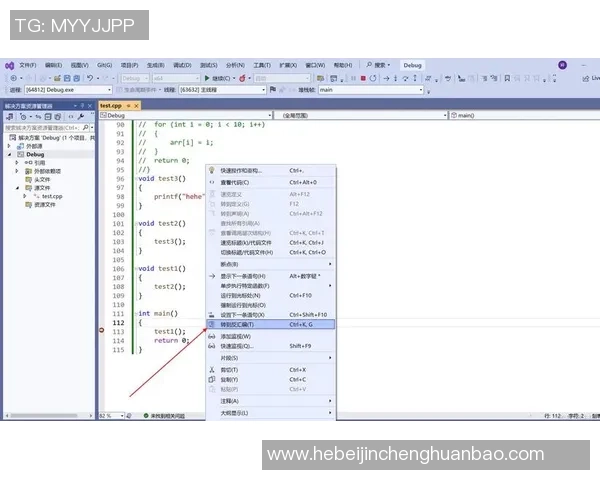Collapse the main function fold marker
The width and height of the screenshot is (600, 480).
click(135, 314)
